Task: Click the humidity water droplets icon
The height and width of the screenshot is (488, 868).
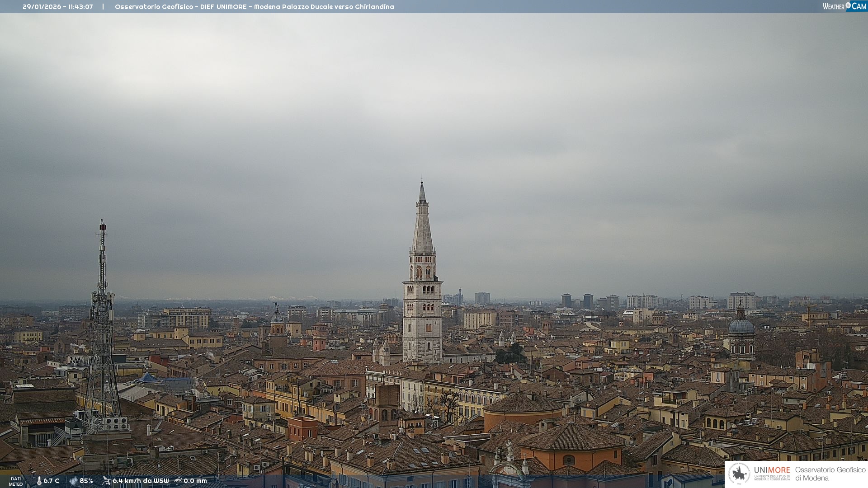Action: click(73, 481)
